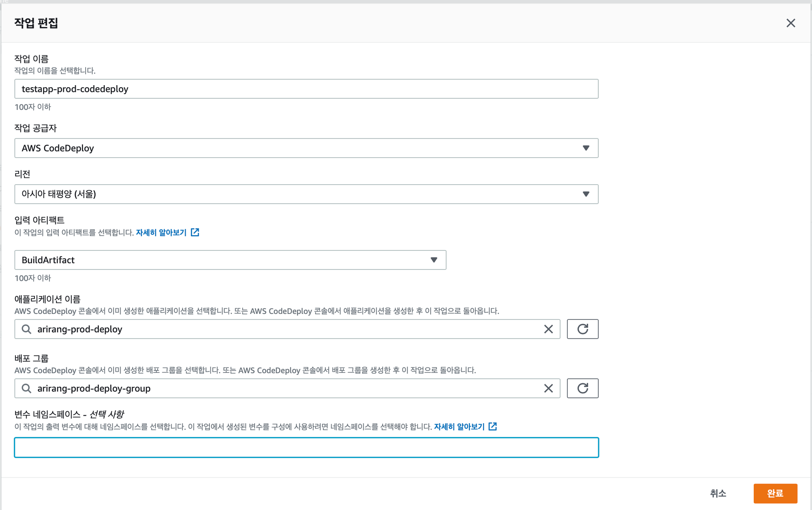
Task: Click the orange 완료 button
Action: [775, 493]
